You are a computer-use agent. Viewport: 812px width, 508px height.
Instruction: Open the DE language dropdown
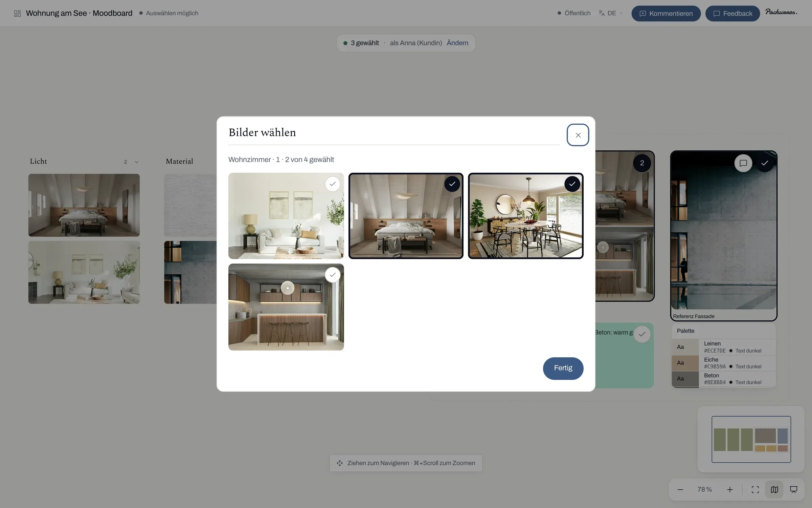pyautogui.click(x=611, y=13)
